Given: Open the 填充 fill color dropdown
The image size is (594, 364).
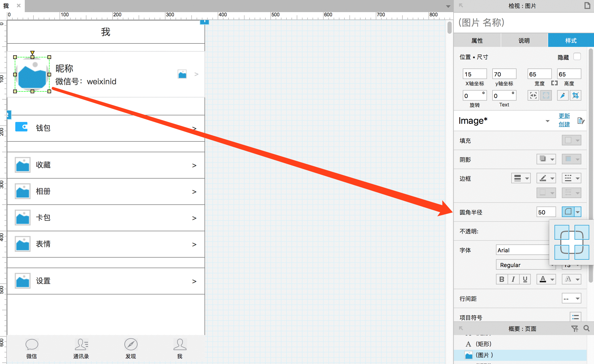Looking at the screenshot, I should 571,140.
